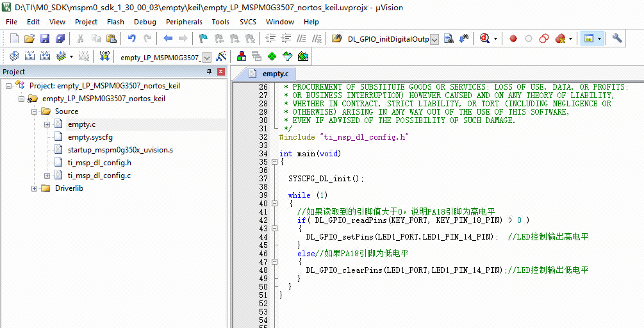
Task: Build the target files
Action: [29, 56]
